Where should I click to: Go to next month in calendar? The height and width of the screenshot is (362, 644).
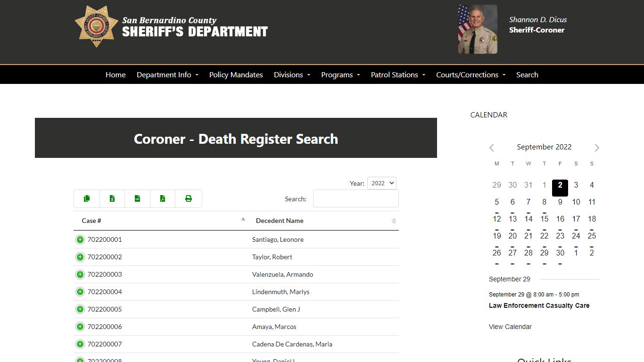point(596,148)
